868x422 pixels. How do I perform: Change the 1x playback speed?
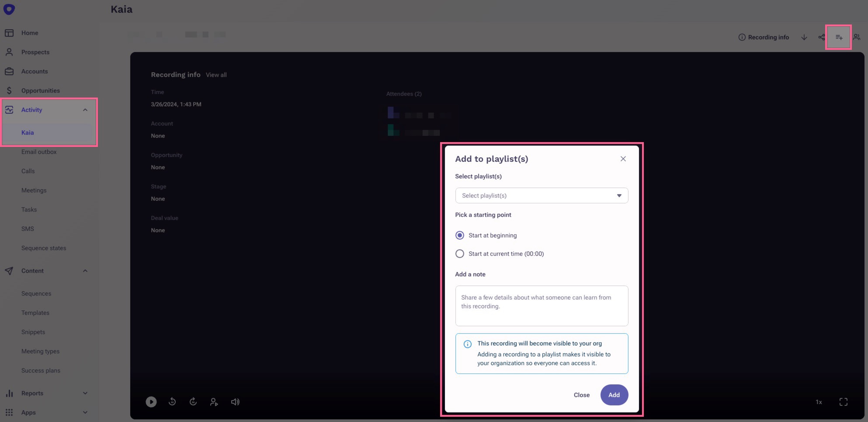[819, 402]
